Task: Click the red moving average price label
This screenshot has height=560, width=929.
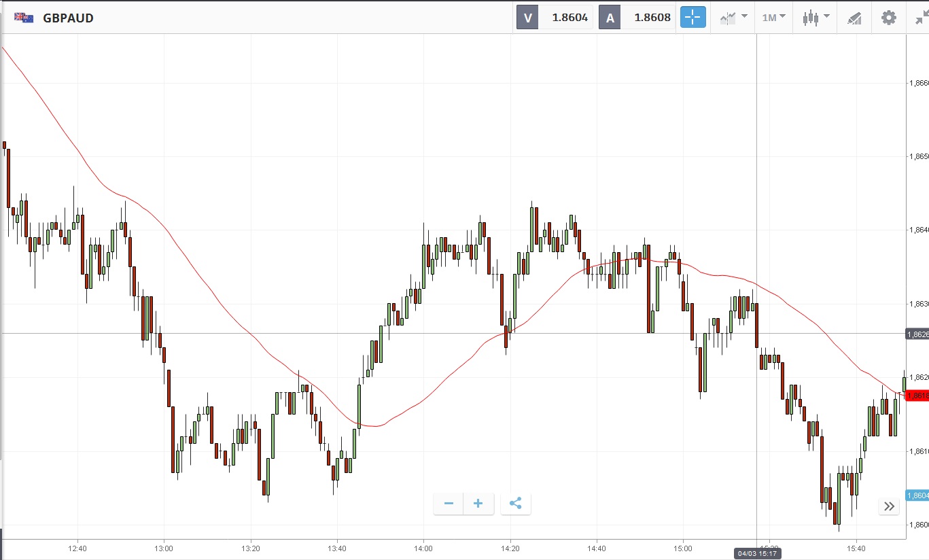Action: click(x=917, y=396)
